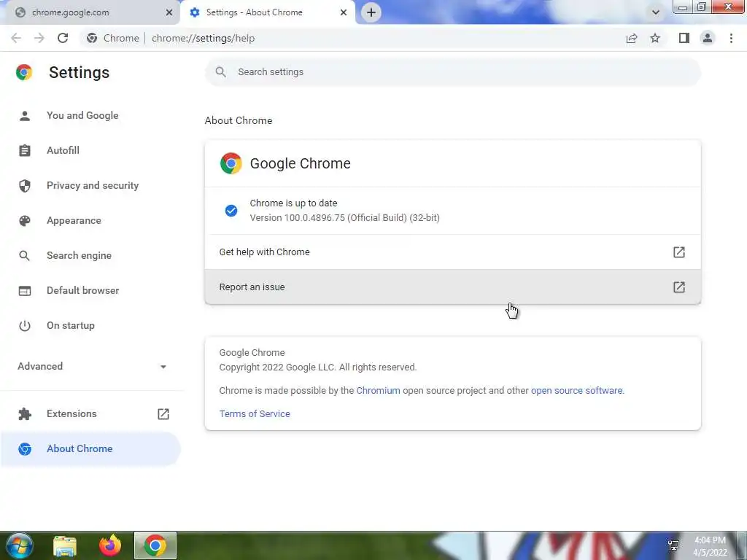Click the Chrome site info icon in address bar

(92, 38)
